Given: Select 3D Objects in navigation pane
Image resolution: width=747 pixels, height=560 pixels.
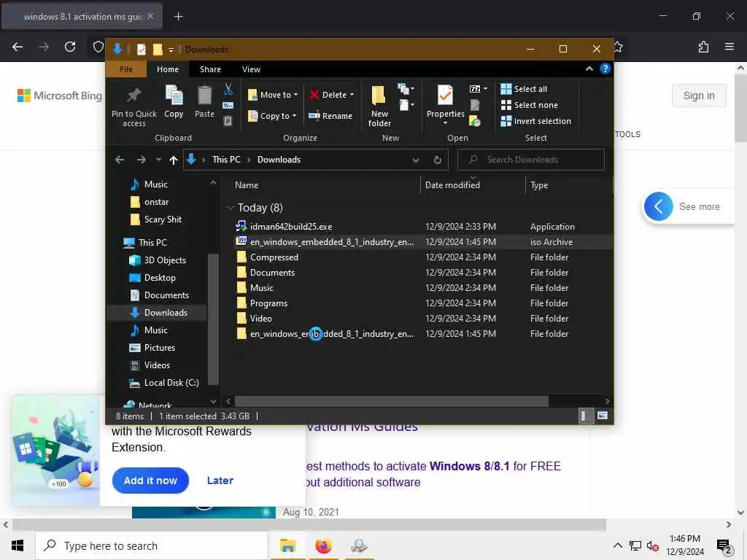Looking at the screenshot, I should click(165, 260).
